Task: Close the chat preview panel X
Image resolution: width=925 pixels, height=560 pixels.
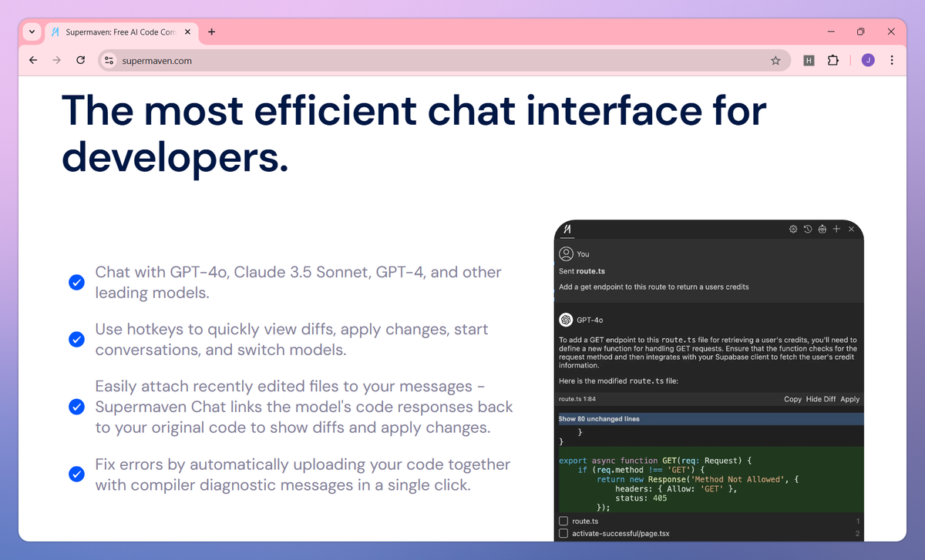Action: [x=851, y=229]
